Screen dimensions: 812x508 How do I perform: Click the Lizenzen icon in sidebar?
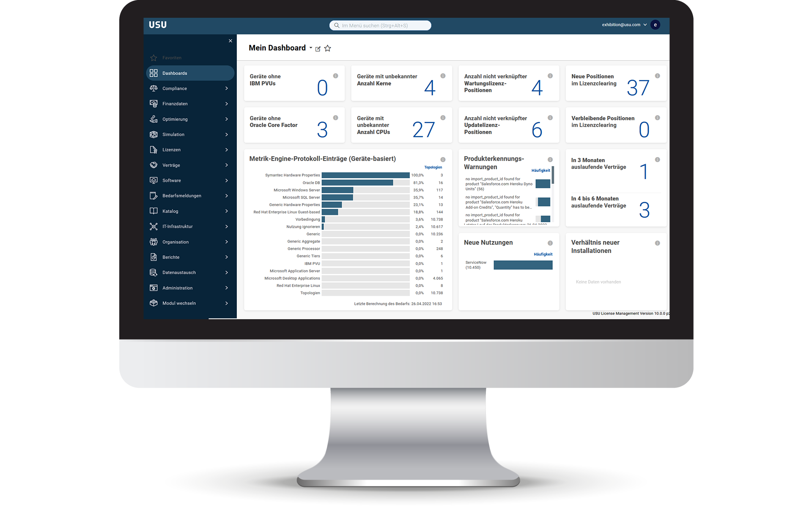(x=153, y=150)
